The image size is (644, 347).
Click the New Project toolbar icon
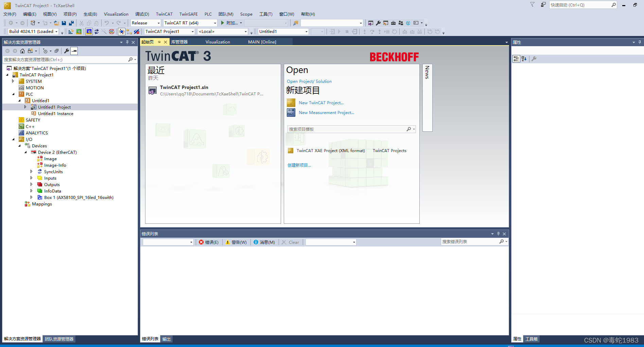coord(33,23)
